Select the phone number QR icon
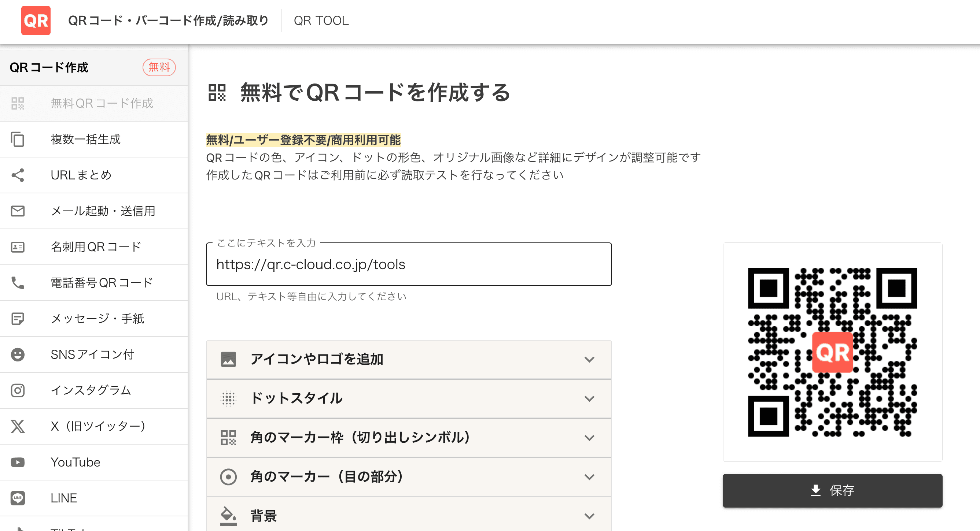 18,282
